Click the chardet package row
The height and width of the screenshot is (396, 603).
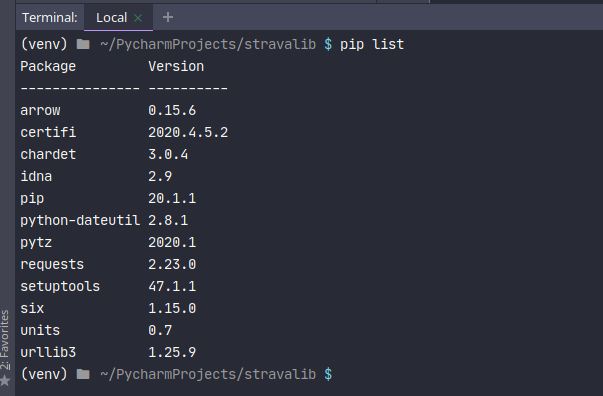pos(104,155)
